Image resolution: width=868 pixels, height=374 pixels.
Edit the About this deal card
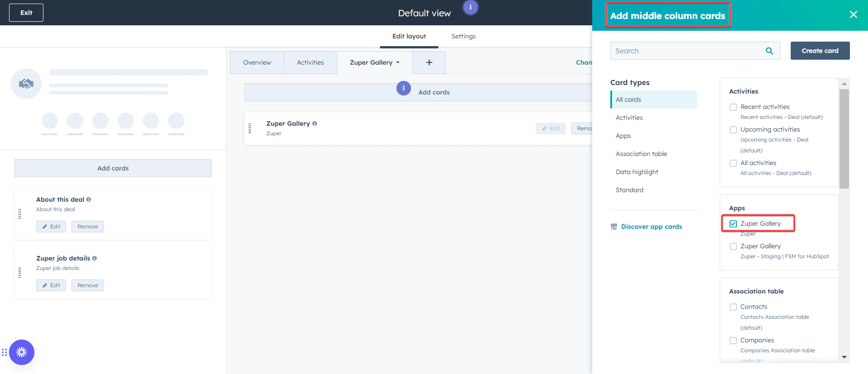coord(51,227)
